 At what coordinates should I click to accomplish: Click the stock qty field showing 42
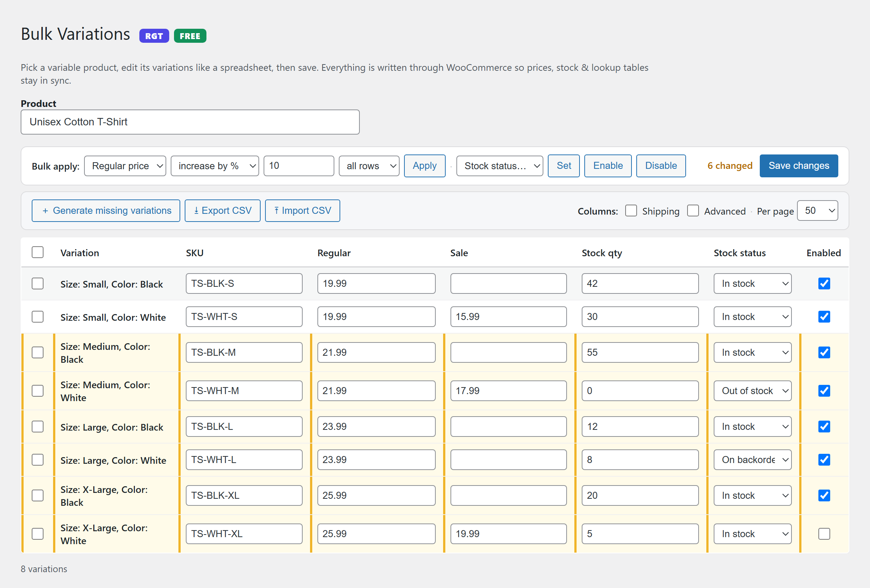pyautogui.click(x=640, y=284)
